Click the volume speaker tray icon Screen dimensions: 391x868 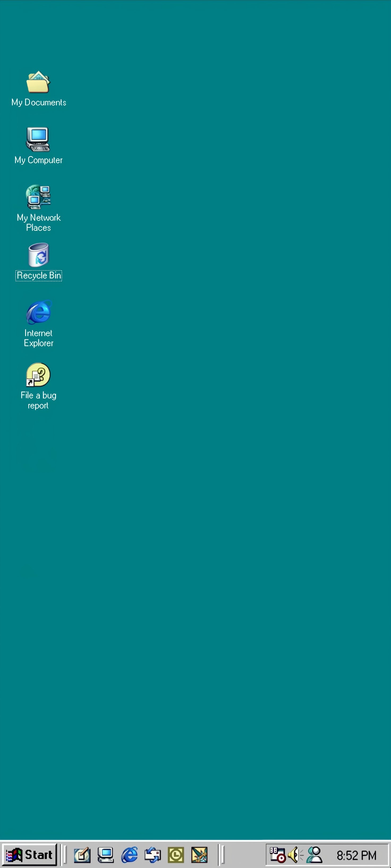click(295, 855)
